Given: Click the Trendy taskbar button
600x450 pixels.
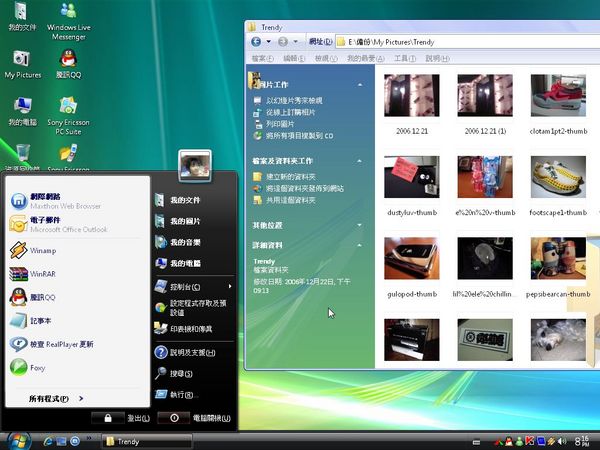Looking at the screenshot, I should point(147,442).
